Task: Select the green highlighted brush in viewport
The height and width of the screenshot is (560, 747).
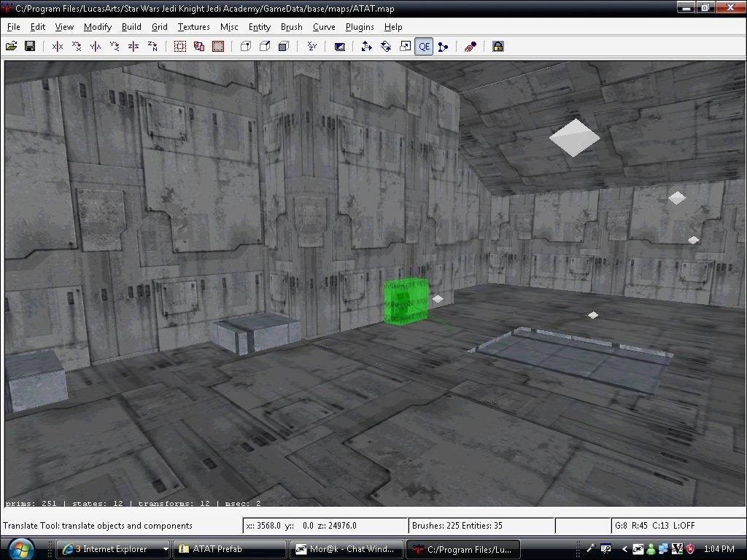Action: (406, 300)
